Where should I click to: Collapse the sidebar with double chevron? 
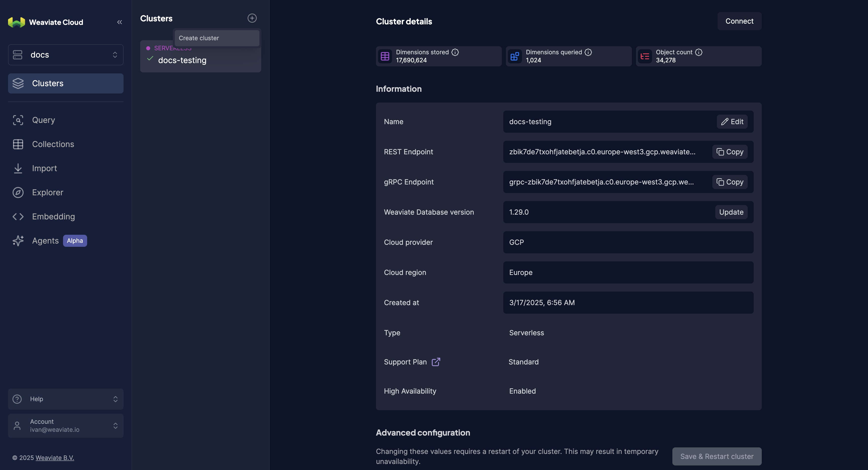119,22
